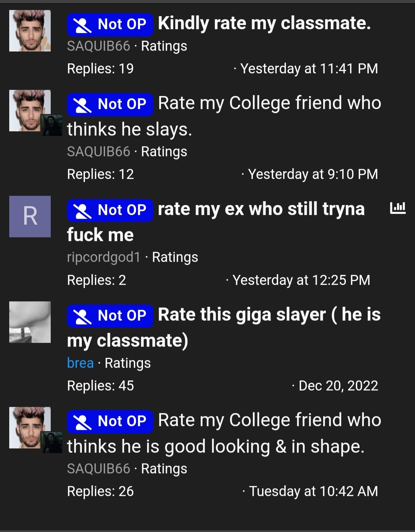Viewport: 415px width, 532px height.
Task: Open the 'Ratings' forum link beside ripcordgod1
Action: pyautogui.click(x=175, y=257)
